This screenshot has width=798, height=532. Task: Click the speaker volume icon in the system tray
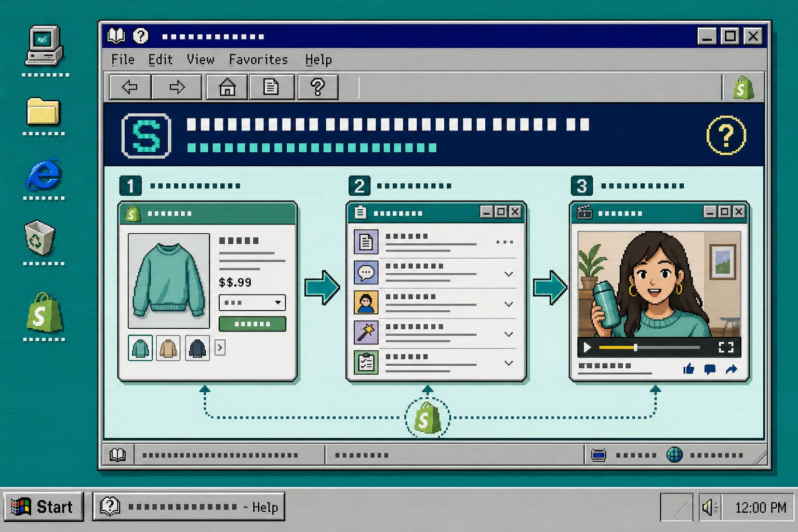point(709,507)
